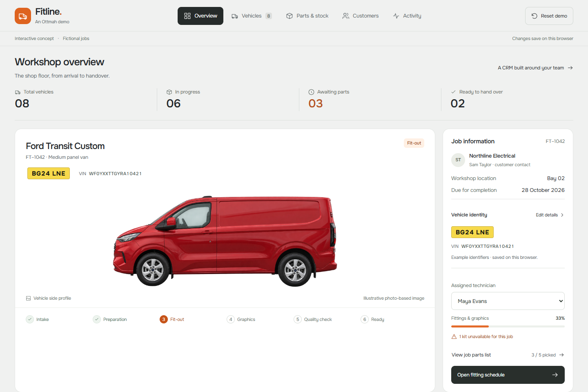The height and width of the screenshot is (392, 588).
Task: Click the Total vehicles van icon
Action: [18, 92]
